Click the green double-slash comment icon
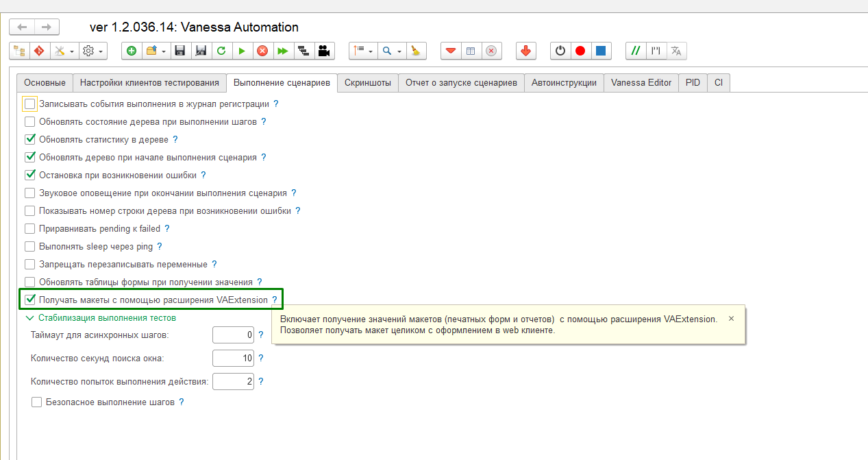Viewport: 868px width, 460px height. point(636,51)
